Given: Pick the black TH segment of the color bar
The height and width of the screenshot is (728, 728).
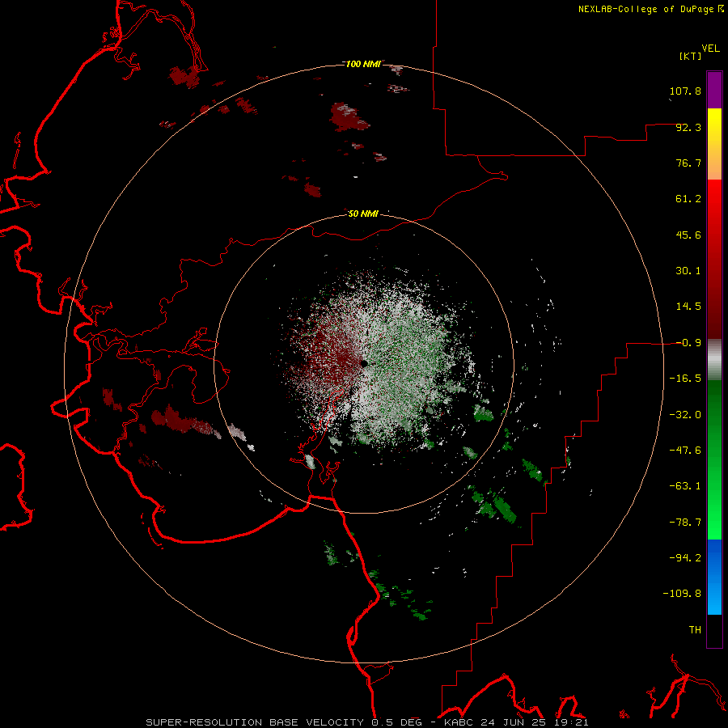Looking at the screenshot, I should 714,631.
